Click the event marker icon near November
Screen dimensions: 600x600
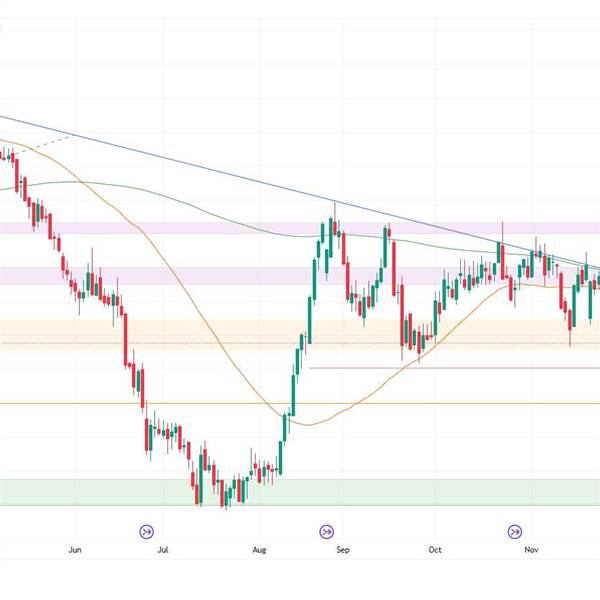(515, 532)
